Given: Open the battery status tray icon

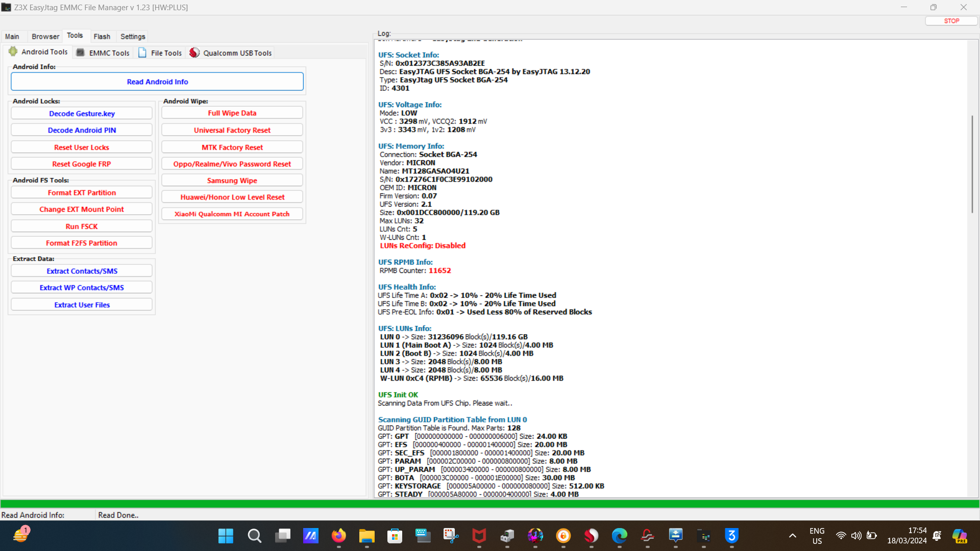Looking at the screenshot, I should (872, 536).
